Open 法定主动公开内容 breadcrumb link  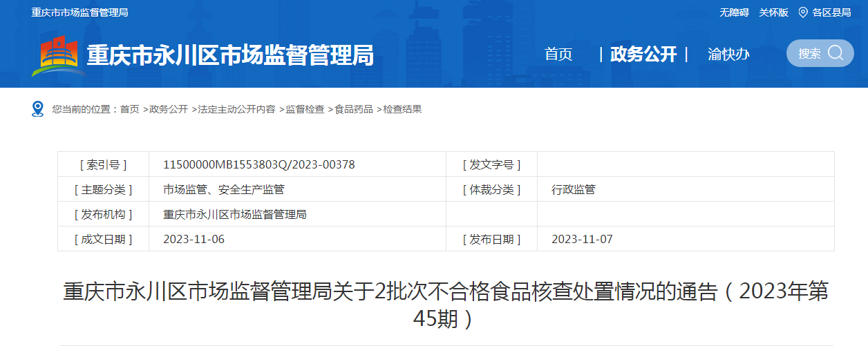point(236,109)
